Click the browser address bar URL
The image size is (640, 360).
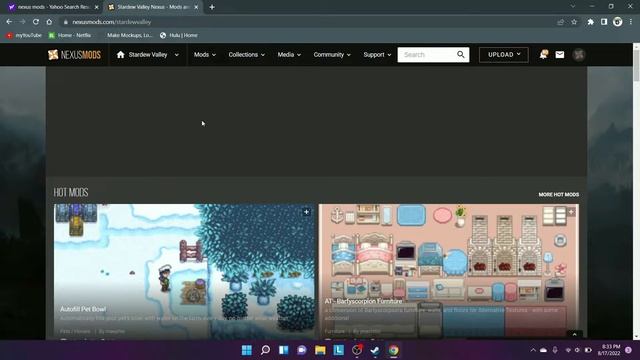click(111, 22)
